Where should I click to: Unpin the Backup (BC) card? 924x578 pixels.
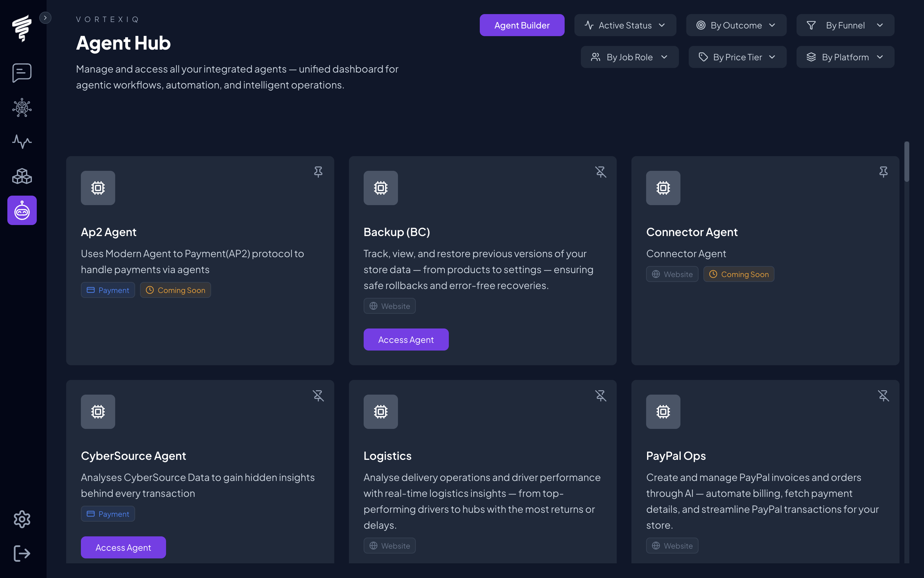[600, 172]
